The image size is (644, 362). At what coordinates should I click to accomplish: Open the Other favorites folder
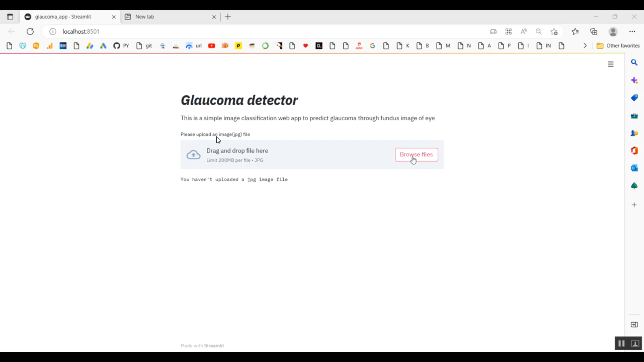pos(618,46)
